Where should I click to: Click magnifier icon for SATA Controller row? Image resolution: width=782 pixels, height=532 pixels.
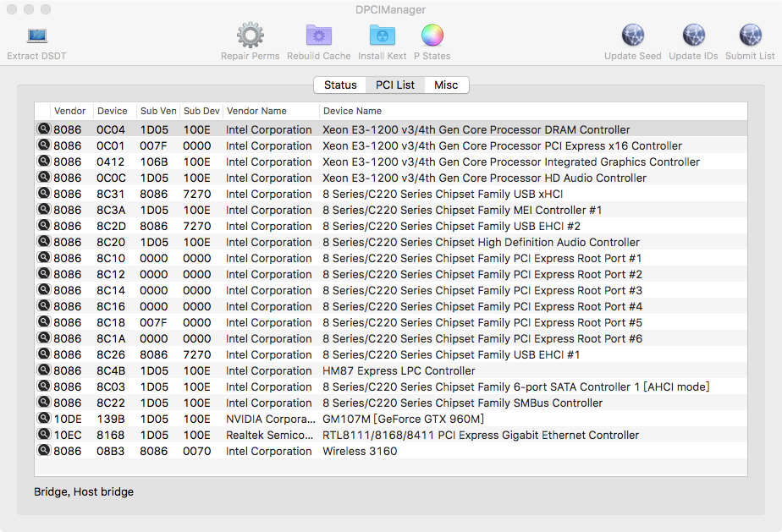(44, 386)
